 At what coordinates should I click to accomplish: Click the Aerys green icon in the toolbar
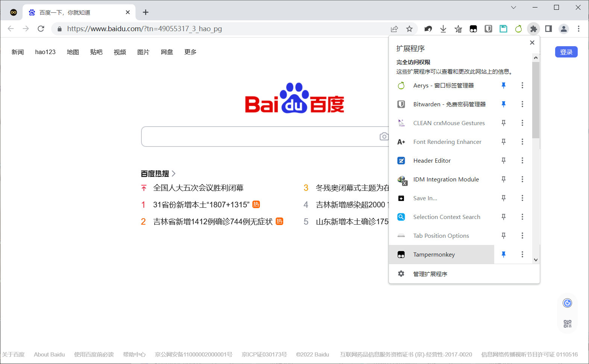(x=518, y=29)
